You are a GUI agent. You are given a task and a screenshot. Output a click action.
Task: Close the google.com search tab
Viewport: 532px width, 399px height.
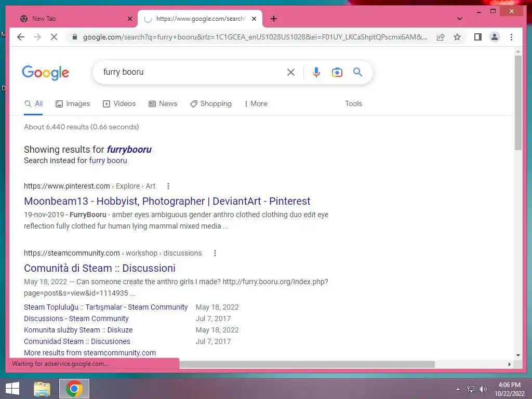coord(254,19)
